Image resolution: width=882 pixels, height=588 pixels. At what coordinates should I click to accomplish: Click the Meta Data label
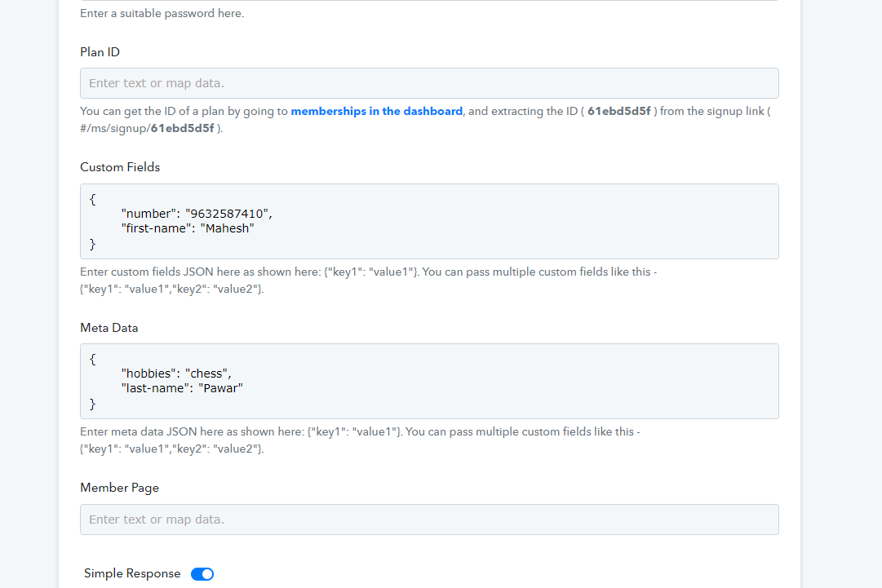(x=109, y=328)
